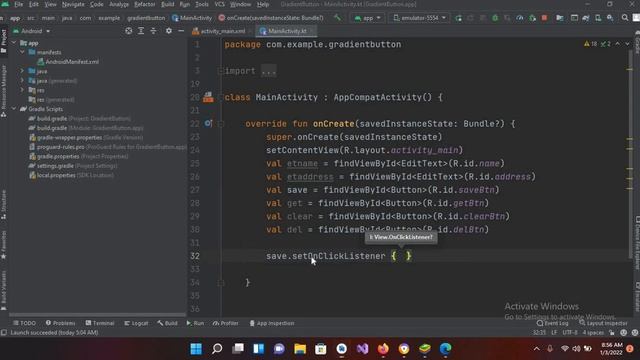Open the emulator-5554 device dropdown

tap(420, 18)
